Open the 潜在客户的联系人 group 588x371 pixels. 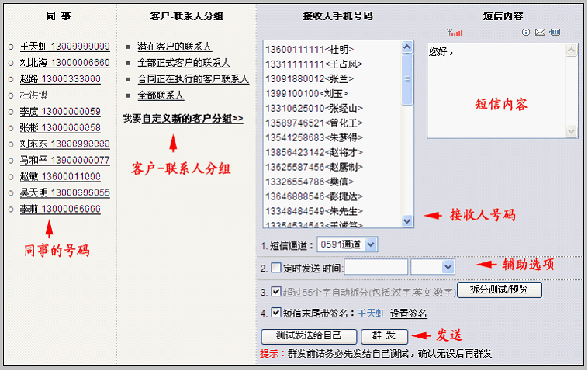click(x=175, y=47)
